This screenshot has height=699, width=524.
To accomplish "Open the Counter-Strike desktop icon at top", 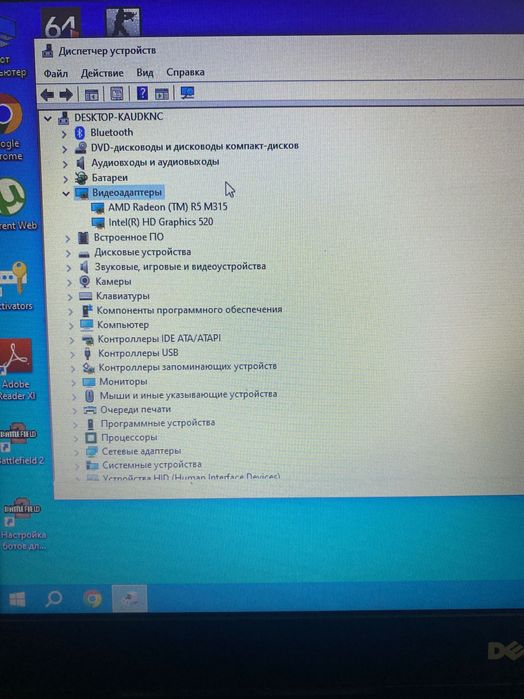I will 123,21.
